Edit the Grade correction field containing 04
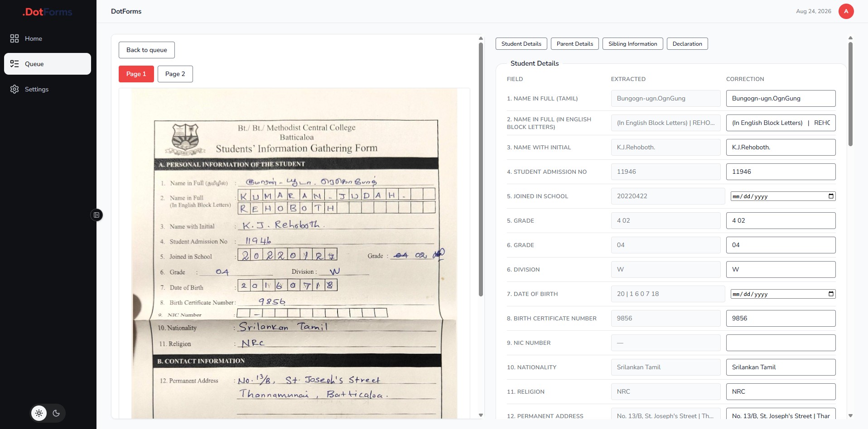 click(x=781, y=245)
